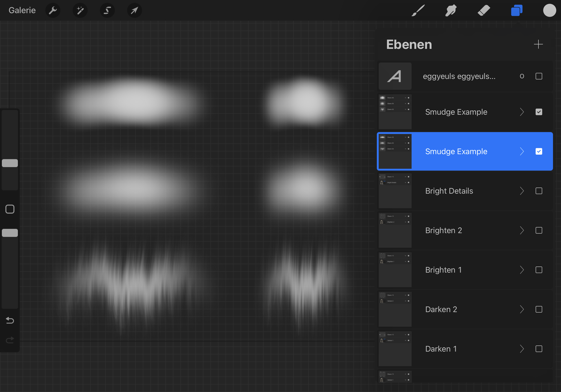The image size is (561, 392).
Task: Select the Smudge finger tool
Action: (451, 11)
